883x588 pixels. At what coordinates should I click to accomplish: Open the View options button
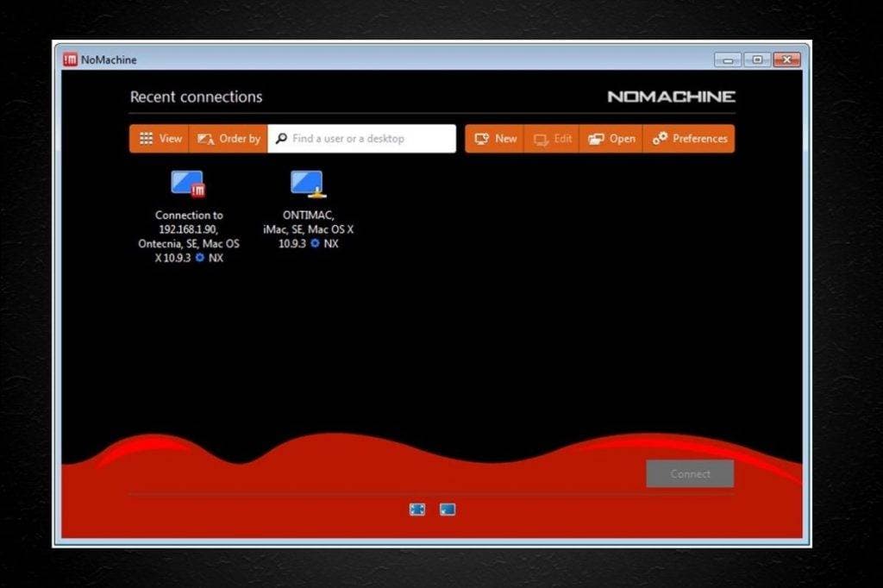[x=160, y=139]
